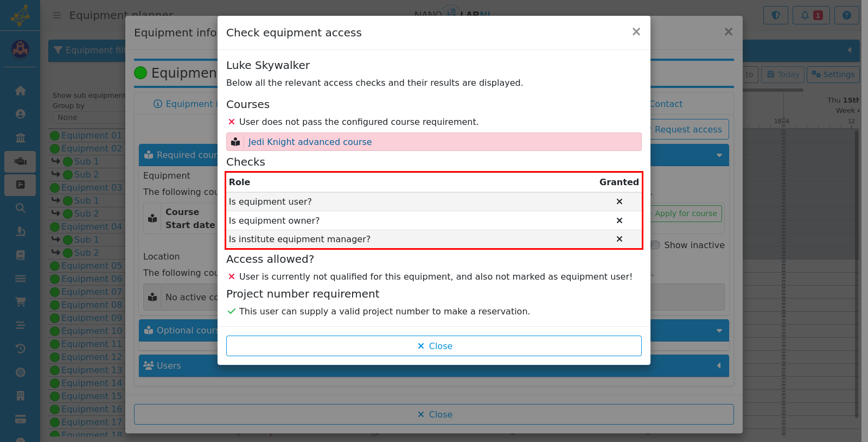The width and height of the screenshot is (868, 442).
Task: Select Equipment 10 in the list
Action: coord(92,331)
